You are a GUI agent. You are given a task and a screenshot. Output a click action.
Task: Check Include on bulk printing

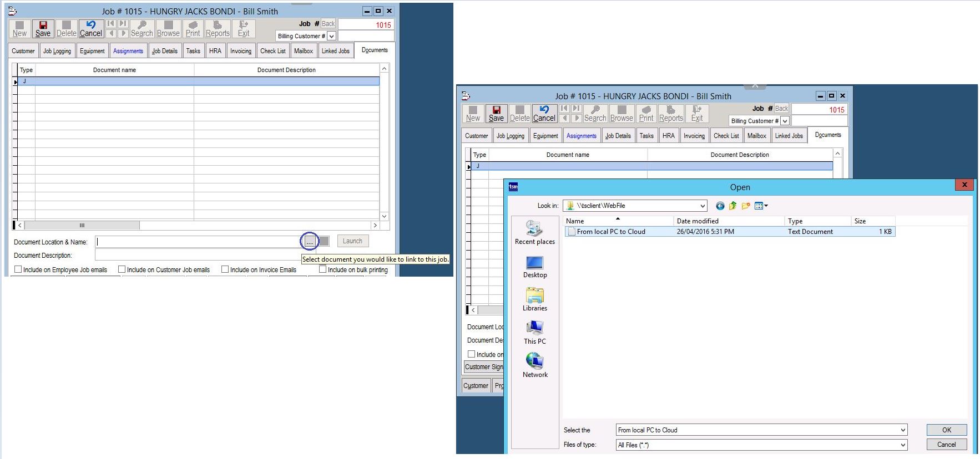click(x=323, y=269)
